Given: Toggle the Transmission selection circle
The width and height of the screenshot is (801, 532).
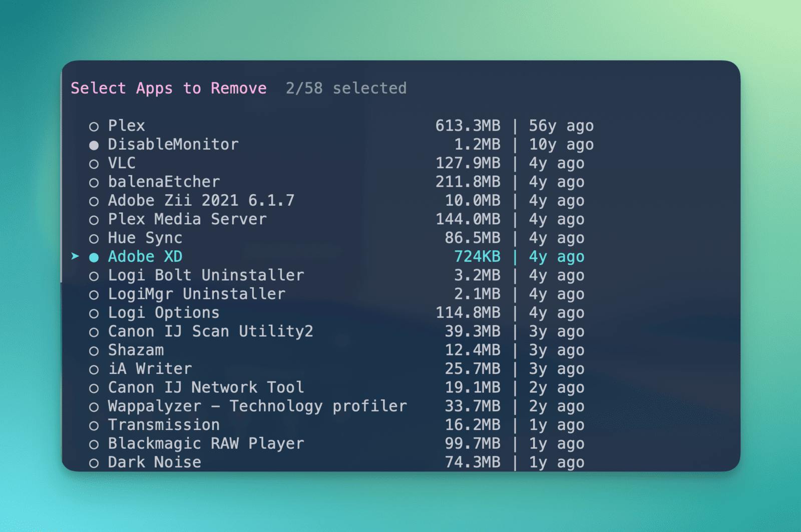Looking at the screenshot, I should click(94, 425).
